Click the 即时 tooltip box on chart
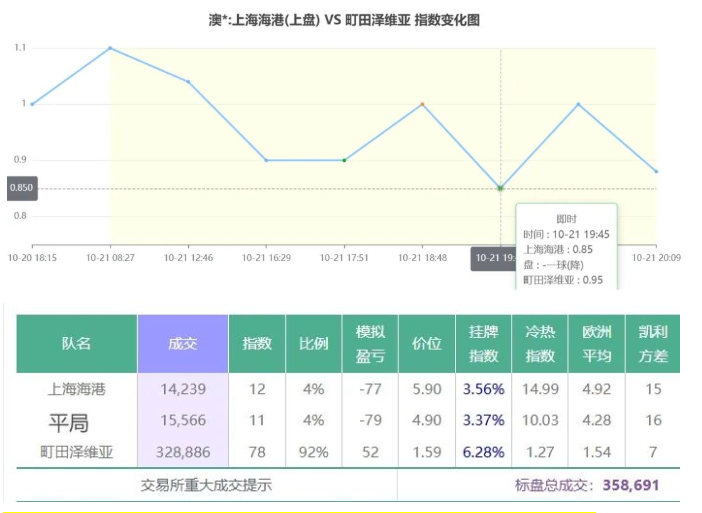 [567, 247]
